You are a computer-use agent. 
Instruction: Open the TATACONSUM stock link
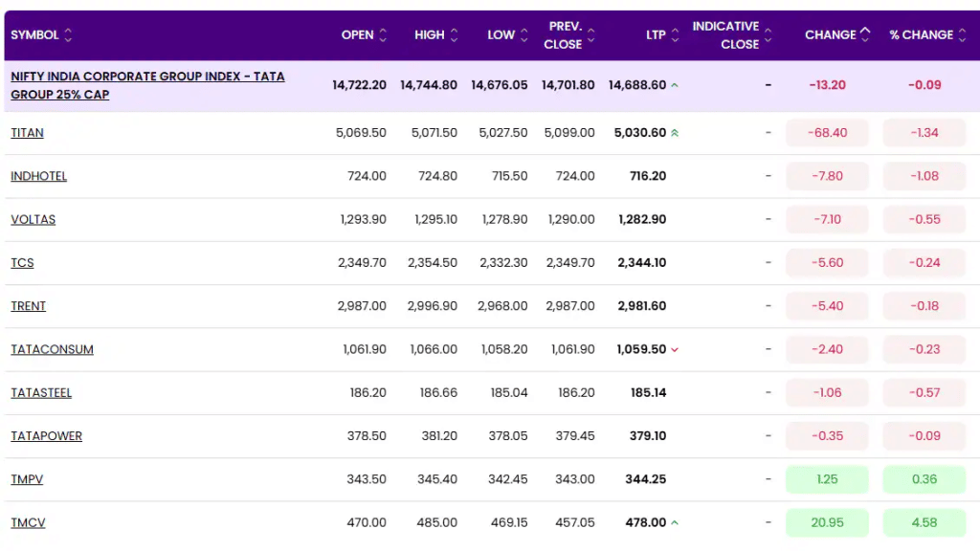[x=52, y=349]
